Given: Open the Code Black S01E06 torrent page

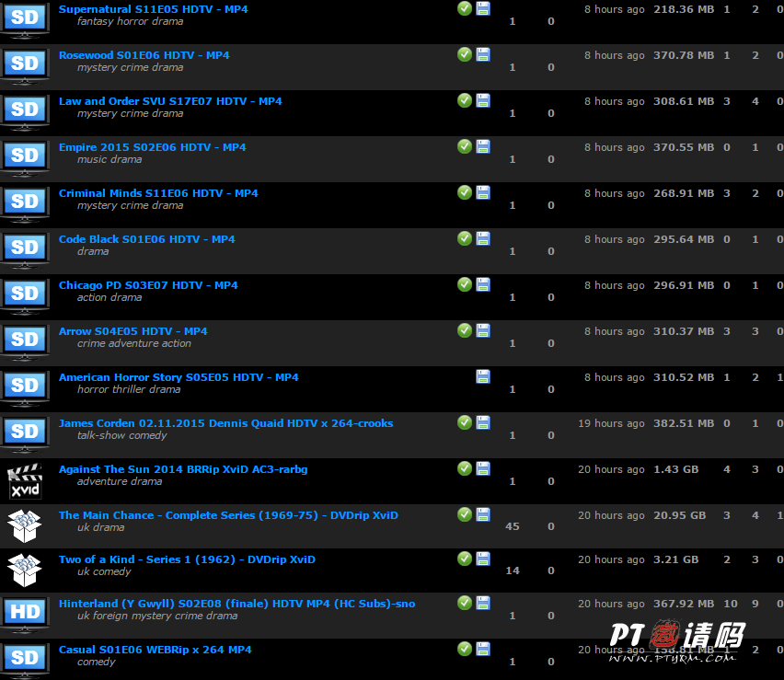Looking at the screenshot, I should click(x=146, y=239).
